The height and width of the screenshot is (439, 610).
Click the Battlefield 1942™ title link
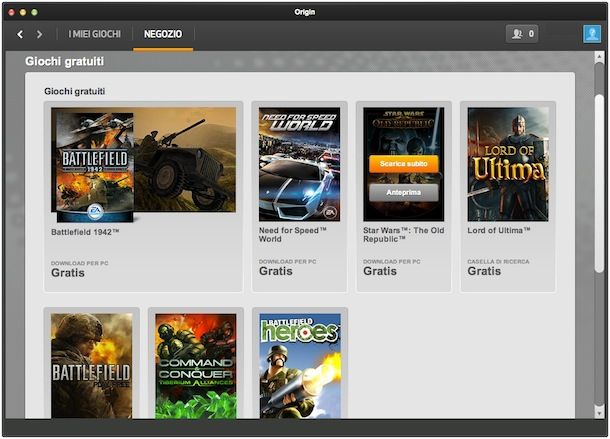85,232
